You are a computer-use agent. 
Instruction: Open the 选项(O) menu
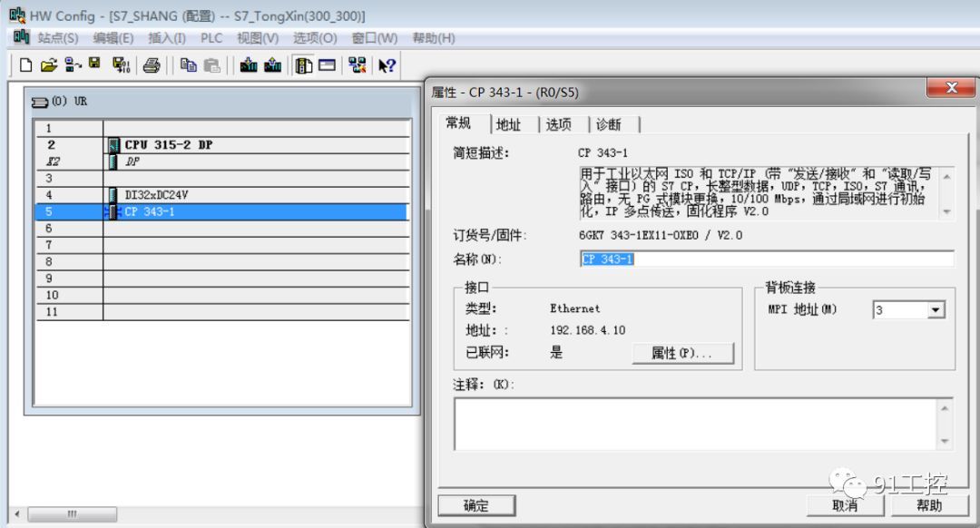coord(315,38)
